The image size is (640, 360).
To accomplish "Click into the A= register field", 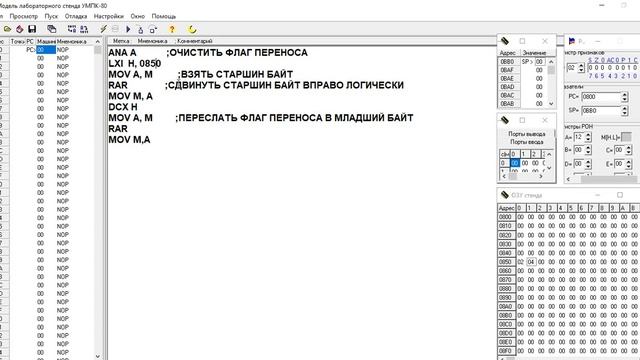I will [579, 137].
